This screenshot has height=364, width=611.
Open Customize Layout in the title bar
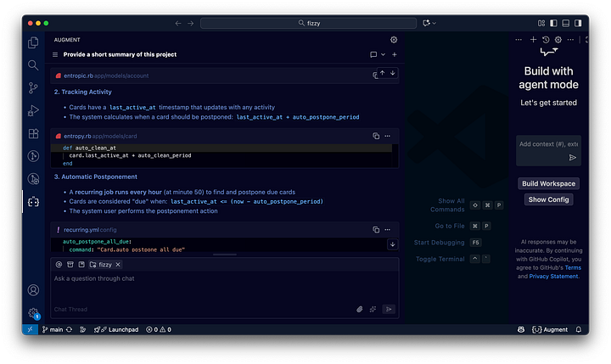pyautogui.click(x=541, y=24)
